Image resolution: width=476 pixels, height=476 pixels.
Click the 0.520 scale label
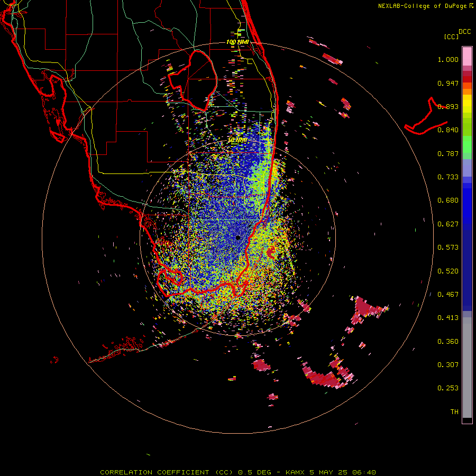click(448, 271)
